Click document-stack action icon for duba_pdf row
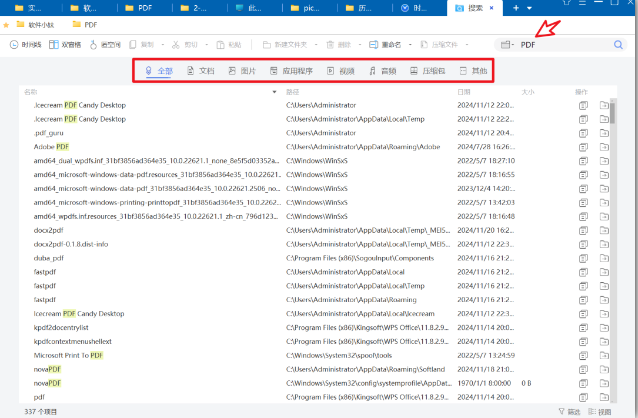This screenshot has height=418, width=638. tap(583, 258)
